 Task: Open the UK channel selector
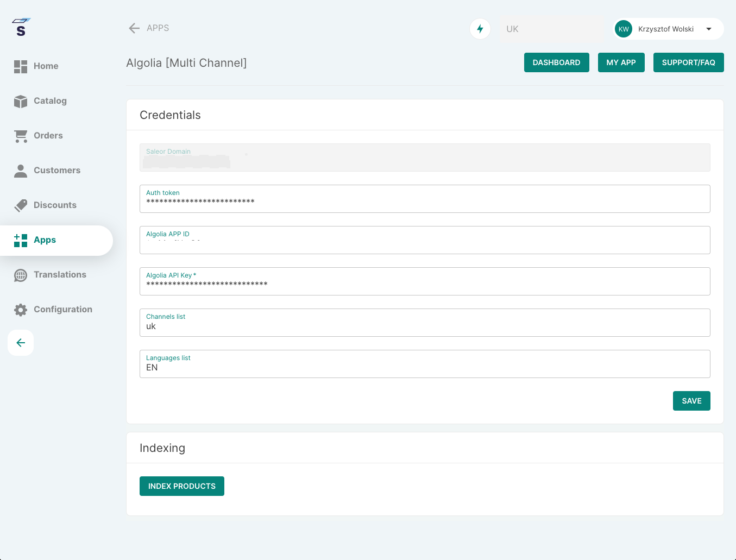pyautogui.click(x=551, y=29)
